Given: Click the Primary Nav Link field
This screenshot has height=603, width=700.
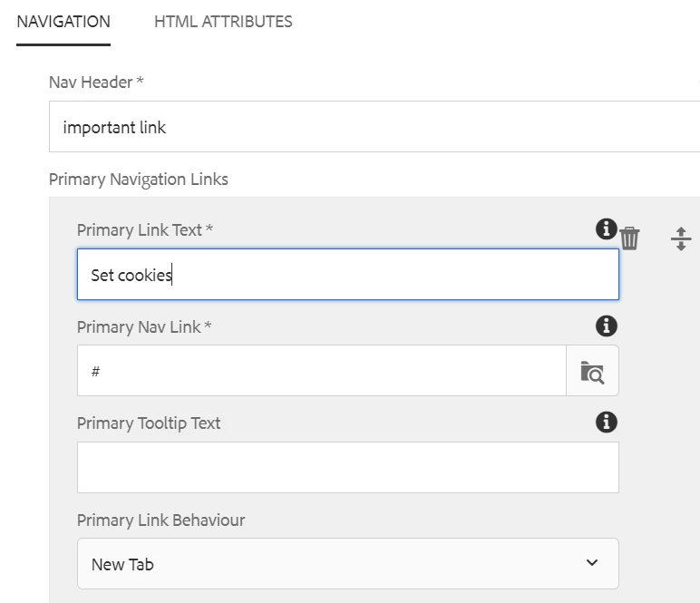Looking at the screenshot, I should pyautogui.click(x=321, y=371).
